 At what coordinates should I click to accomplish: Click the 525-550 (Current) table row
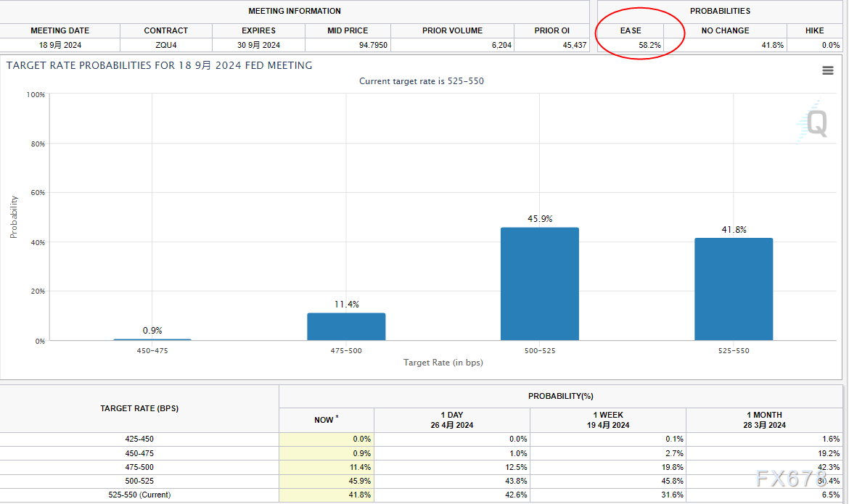pyautogui.click(x=139, y=495)
